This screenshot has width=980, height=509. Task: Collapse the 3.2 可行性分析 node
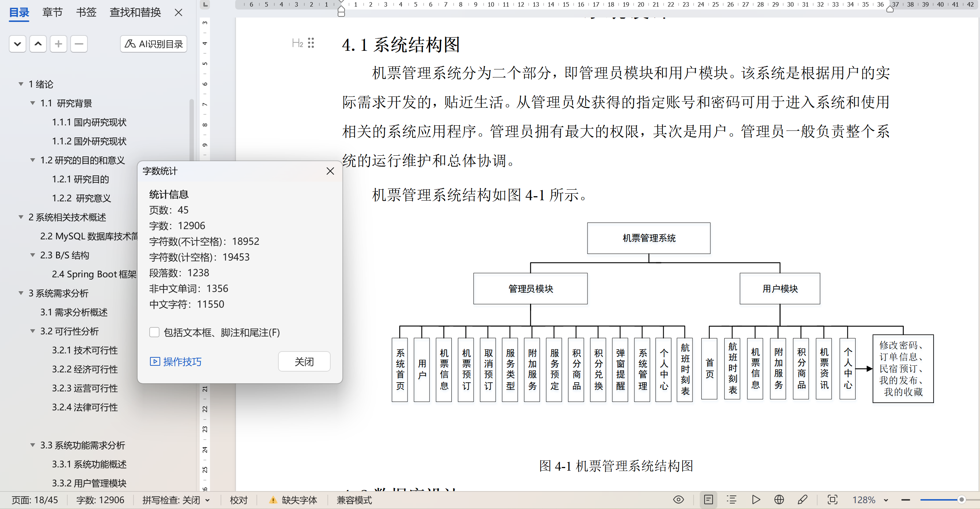(33, 331)
